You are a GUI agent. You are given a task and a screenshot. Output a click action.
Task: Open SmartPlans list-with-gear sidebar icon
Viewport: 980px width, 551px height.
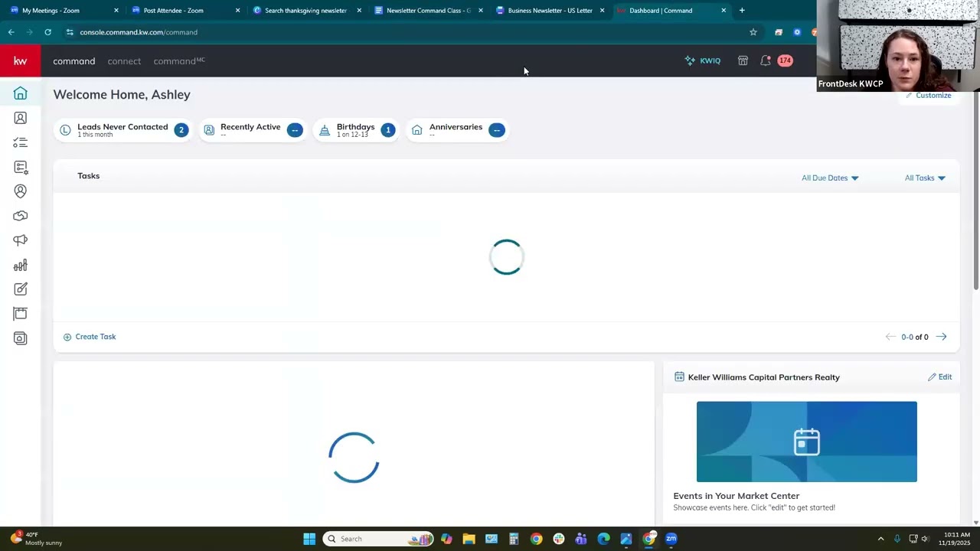coord(20,167)
